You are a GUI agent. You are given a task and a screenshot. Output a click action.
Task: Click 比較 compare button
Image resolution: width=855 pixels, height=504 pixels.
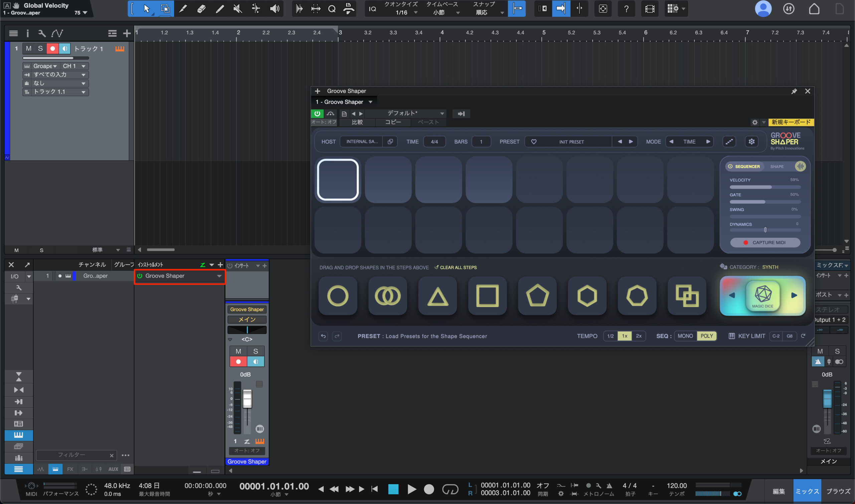357,122
